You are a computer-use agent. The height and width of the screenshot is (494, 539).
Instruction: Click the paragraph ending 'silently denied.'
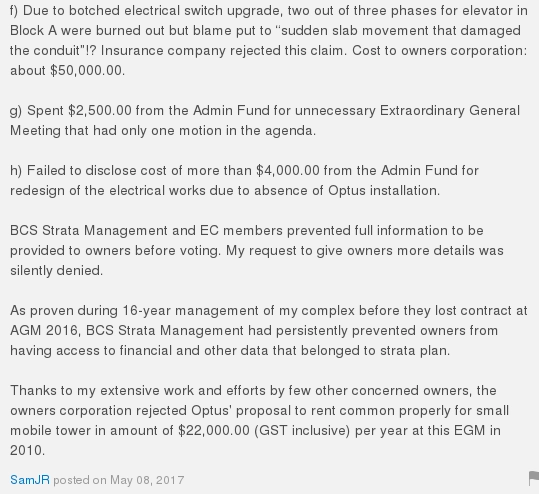point(257,250)
